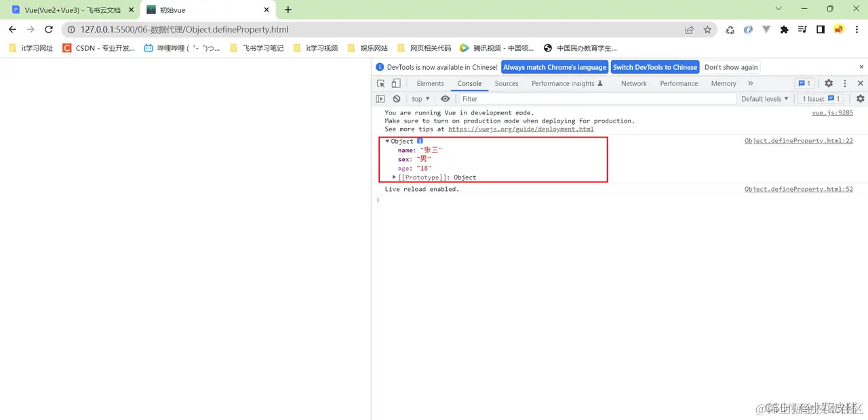Open the Default levels dropdown
The height and width of the screenshot is (420, 868).
tap(765, 99)
